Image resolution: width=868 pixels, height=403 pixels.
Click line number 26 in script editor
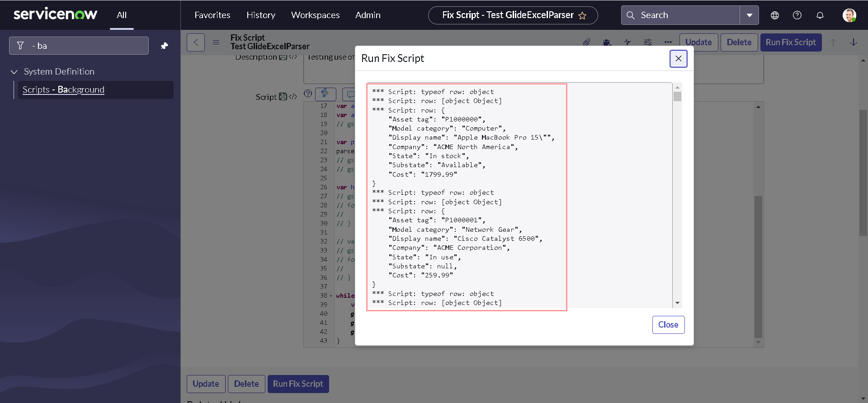click(324, 187)
